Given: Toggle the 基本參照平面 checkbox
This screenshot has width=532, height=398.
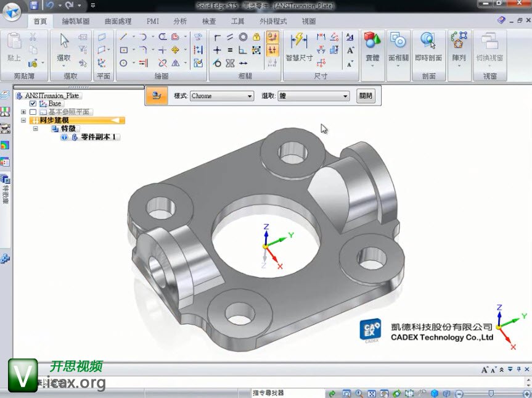Looking at the screenshot, I should click(x=33, y=112).
